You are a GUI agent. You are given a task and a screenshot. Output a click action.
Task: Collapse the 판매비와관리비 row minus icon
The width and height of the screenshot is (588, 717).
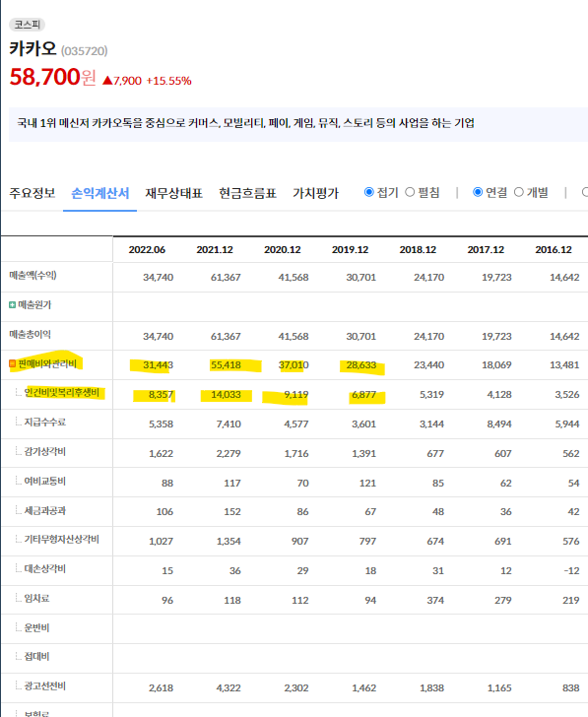[x=13, y=364]
